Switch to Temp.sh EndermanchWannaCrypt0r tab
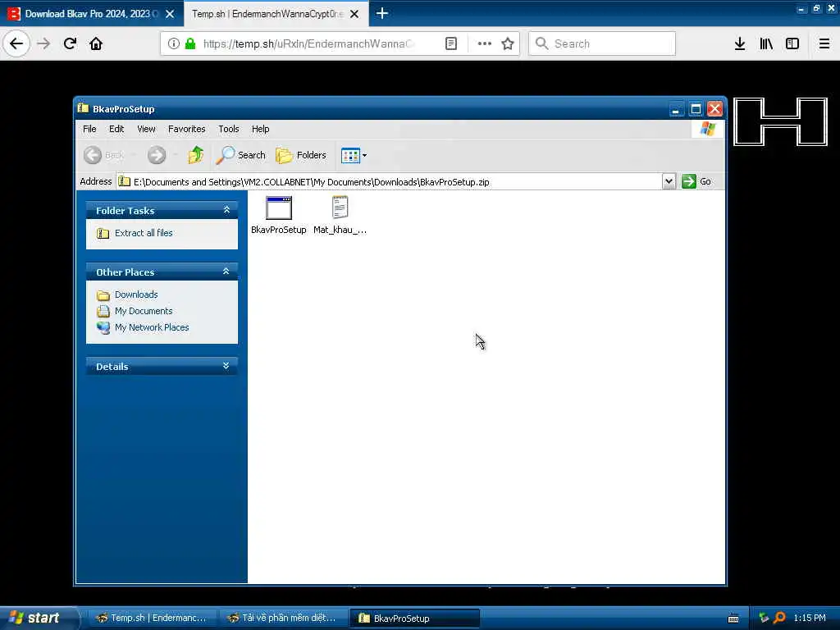Screen dimensions: 840x630 pyautogui.click(x=267, y=13)
